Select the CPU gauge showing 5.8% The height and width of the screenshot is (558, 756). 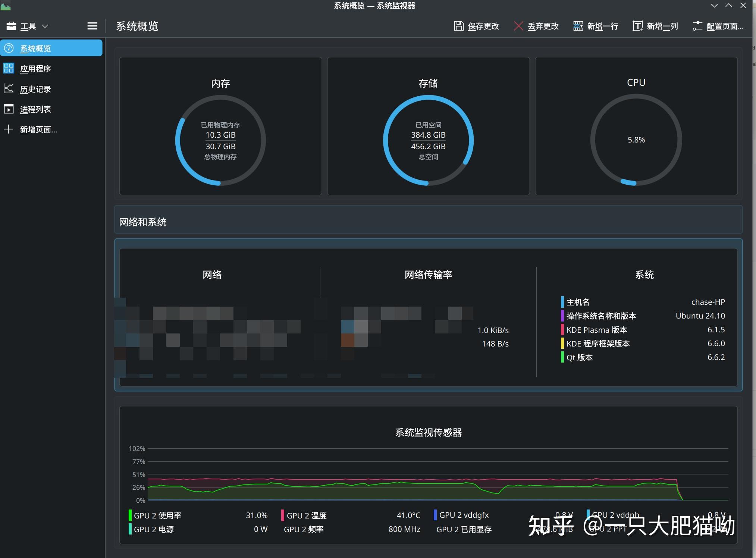[636, 140]
